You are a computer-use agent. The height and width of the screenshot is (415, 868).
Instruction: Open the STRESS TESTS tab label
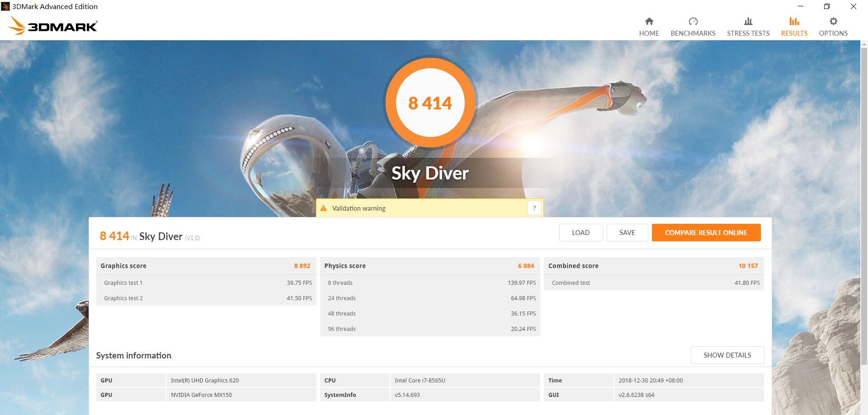tap(748, 33)
